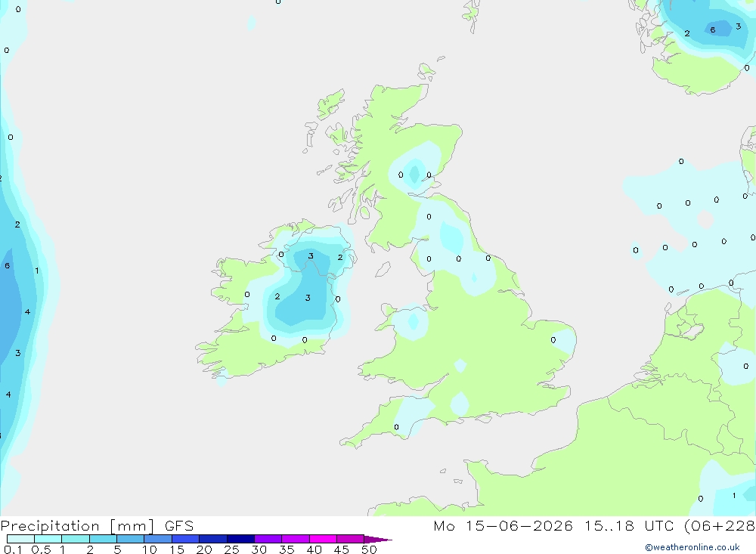
Task: Select the 0.1–0.5 mm legend color swatch
Action: [x=20, y=539]
